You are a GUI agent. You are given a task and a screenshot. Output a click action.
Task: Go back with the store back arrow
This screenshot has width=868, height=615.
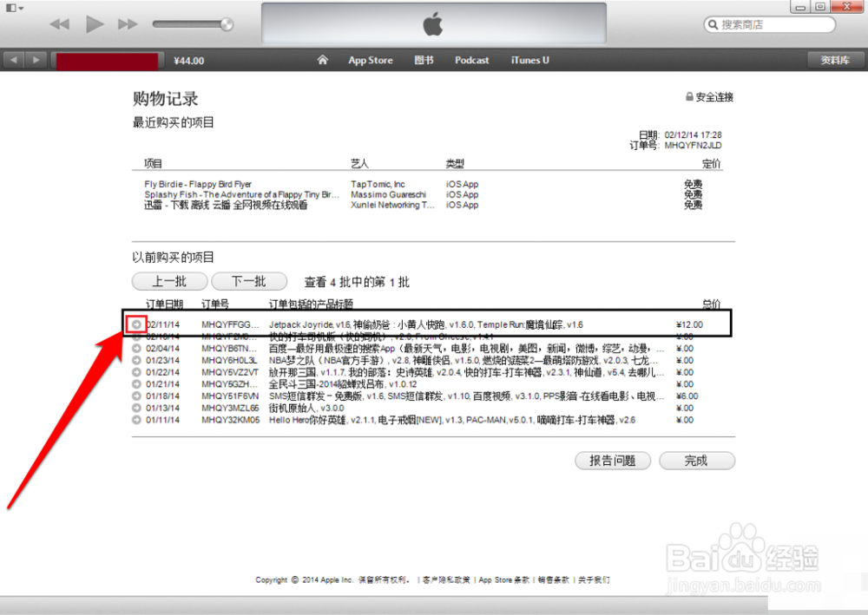coord(14,60)
